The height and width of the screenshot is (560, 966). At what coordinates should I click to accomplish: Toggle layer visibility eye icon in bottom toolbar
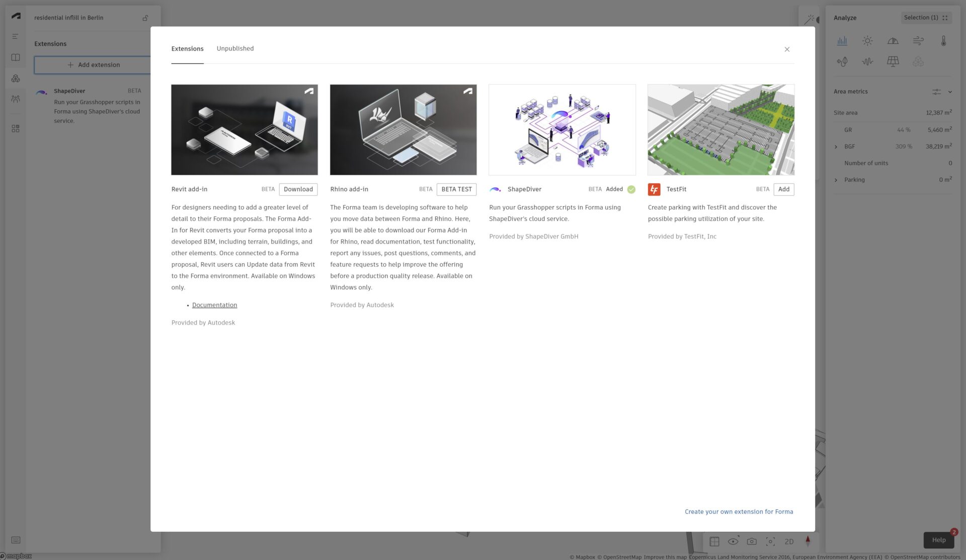point(733,541)
